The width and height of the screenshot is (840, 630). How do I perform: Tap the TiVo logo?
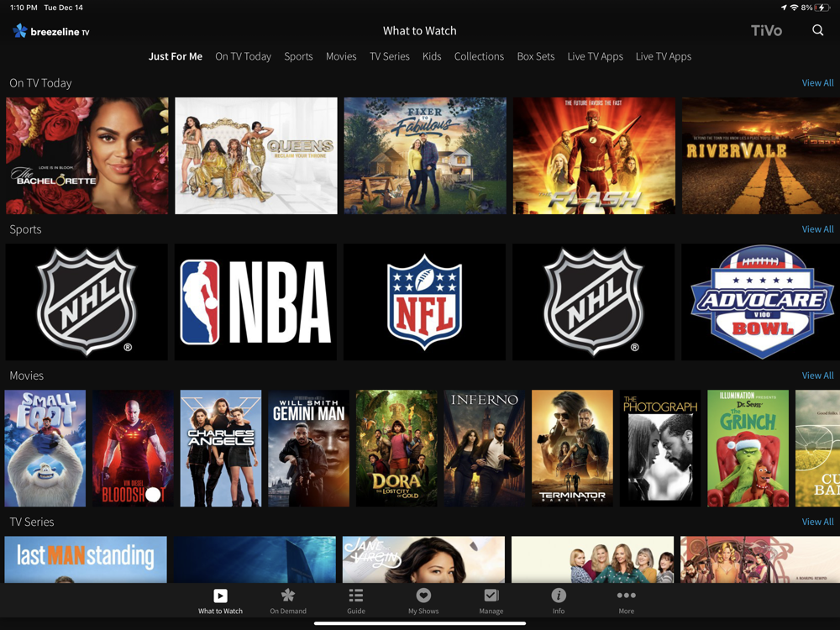[x=766, y=30]
